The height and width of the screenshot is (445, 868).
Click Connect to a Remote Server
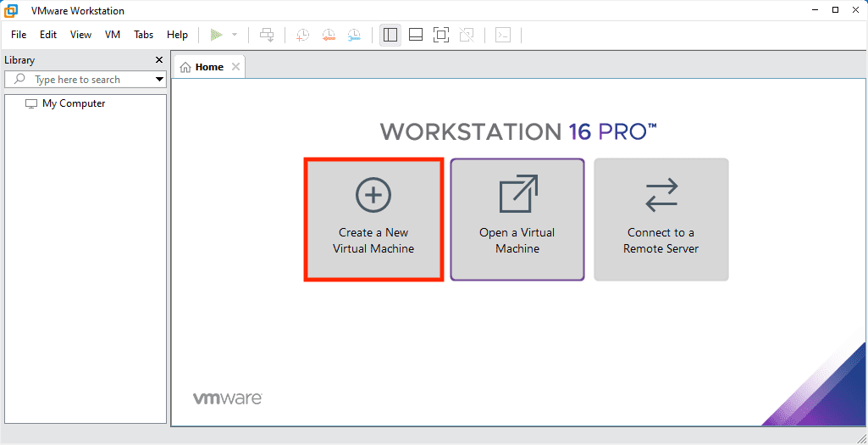click(x=661, y=220)
